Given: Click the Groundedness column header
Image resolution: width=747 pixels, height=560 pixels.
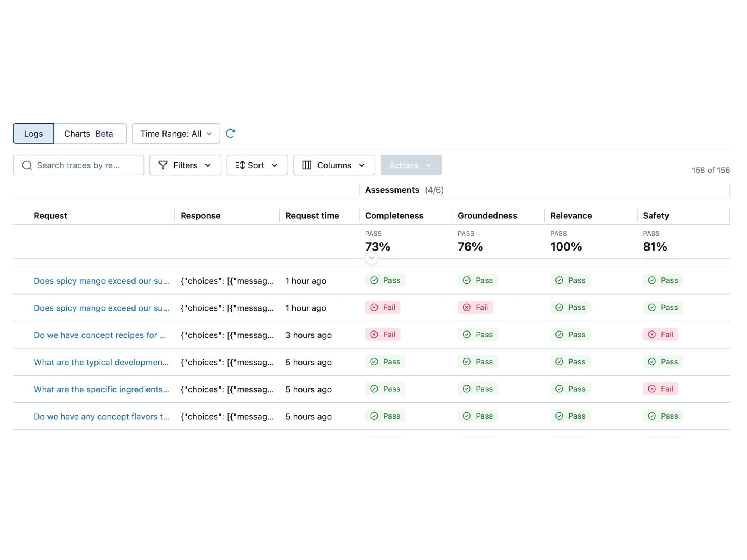Looking at the screenshot, I should click(x=487, y=215).
